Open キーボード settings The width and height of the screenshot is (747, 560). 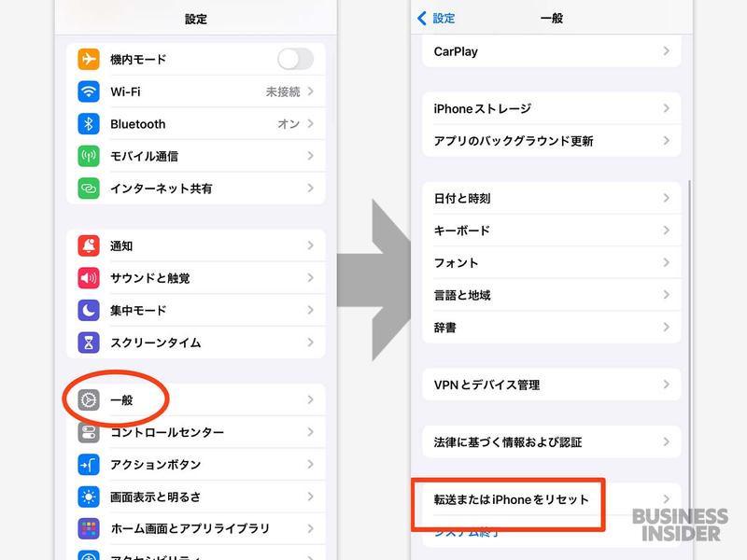click(x=552, y=231)
